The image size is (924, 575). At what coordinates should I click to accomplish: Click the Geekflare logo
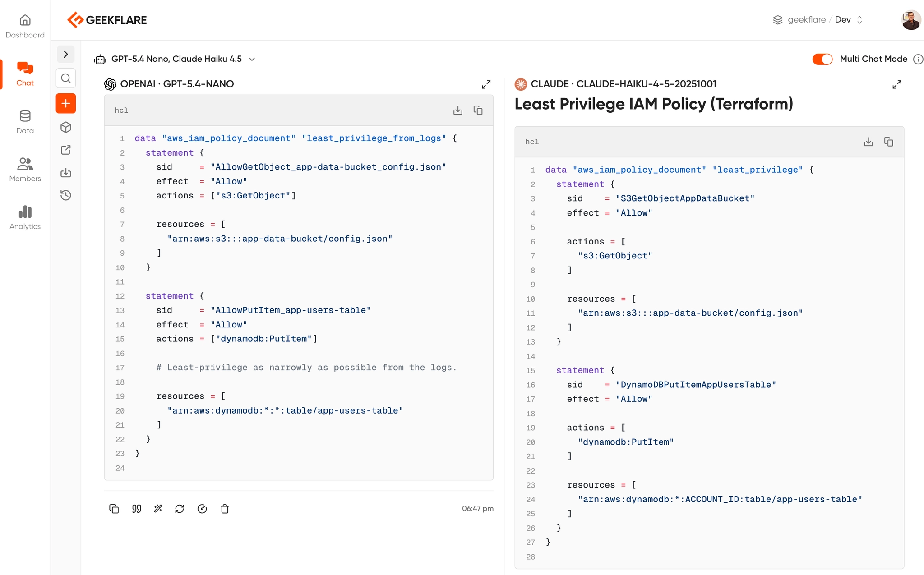(x=107, y=20)
